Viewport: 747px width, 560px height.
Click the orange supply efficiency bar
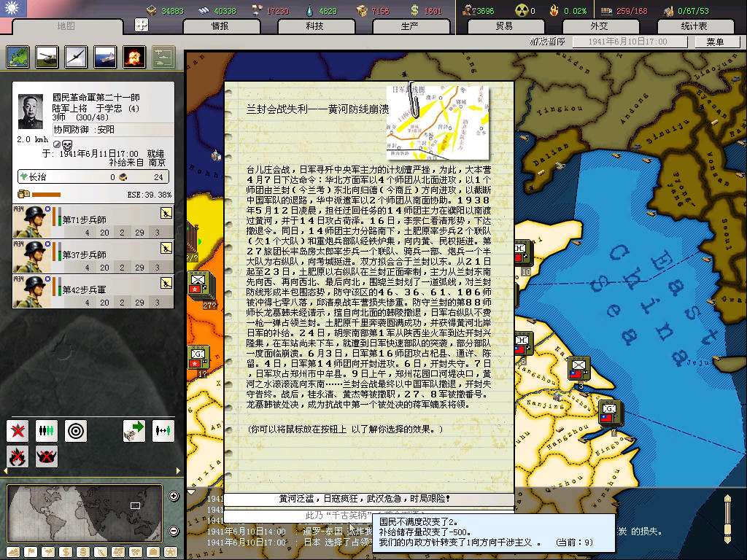46,194
